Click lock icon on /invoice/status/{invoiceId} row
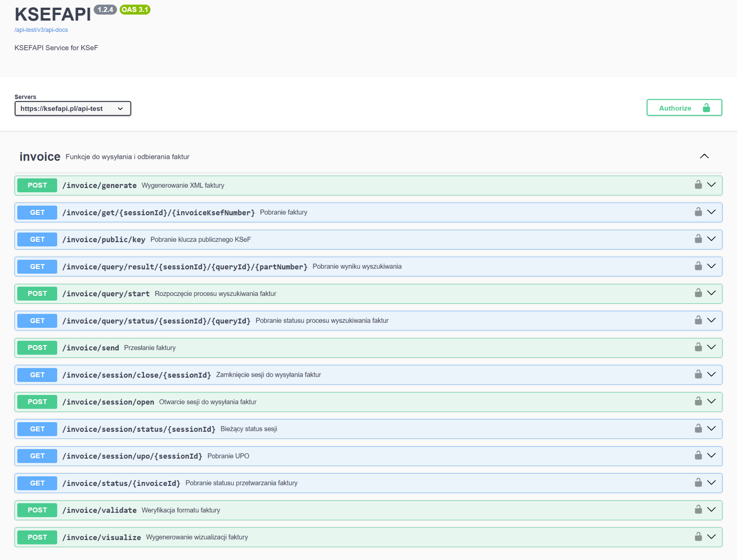 (x=698, y=483)
